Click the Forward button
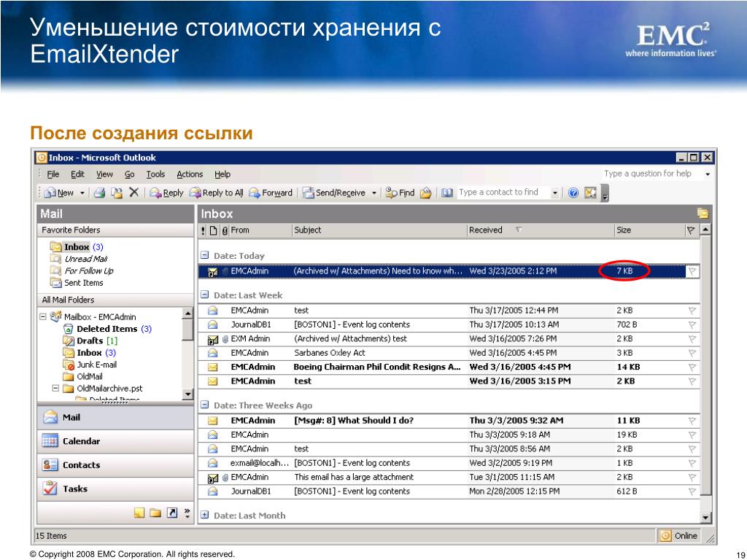The height and width of the screenshot is (560, 747). coord(271,192)
